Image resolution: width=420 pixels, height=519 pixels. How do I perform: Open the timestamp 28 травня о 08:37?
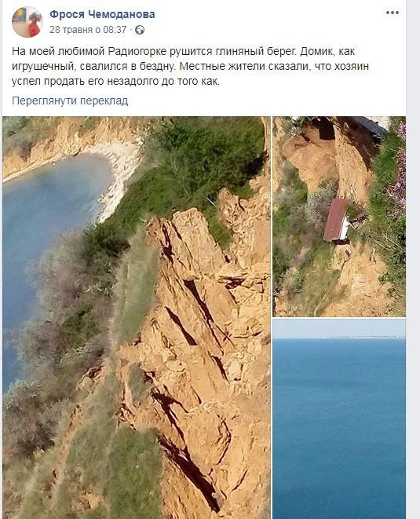(88, 30)
